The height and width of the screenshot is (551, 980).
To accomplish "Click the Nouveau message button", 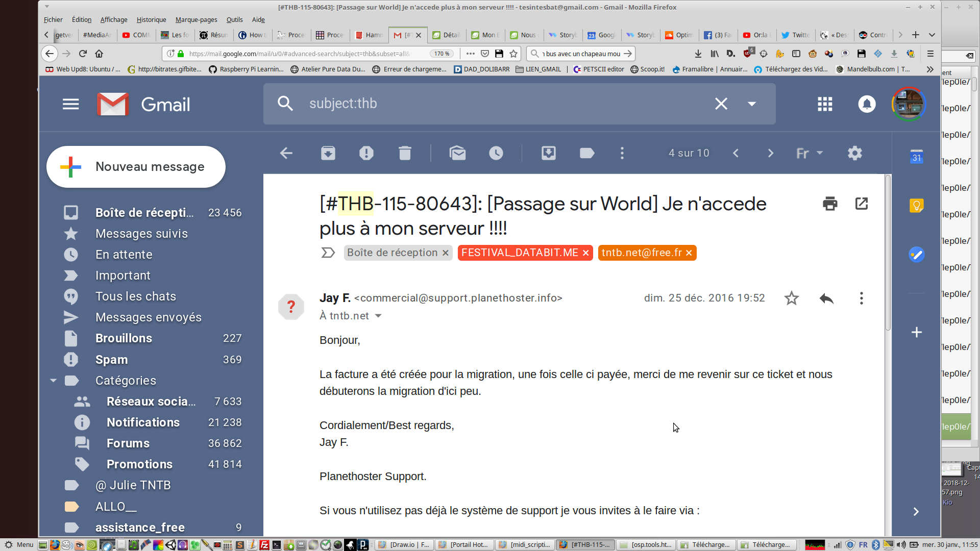I will pyautogui.click(x=136, y=167).
